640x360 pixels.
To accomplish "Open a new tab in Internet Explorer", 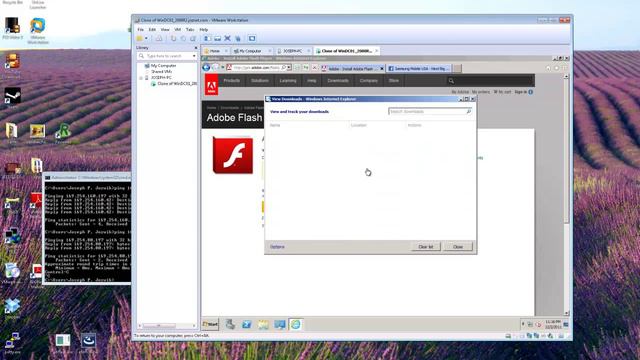I will click(457, 69).
